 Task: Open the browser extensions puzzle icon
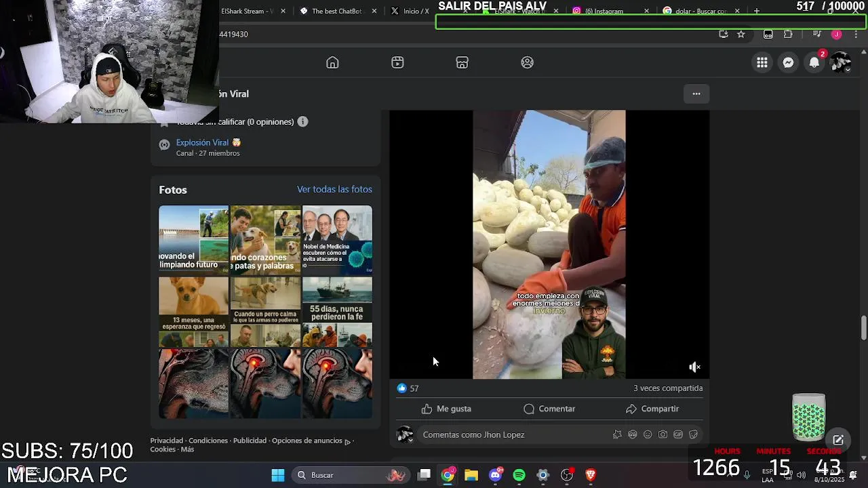(788, 34)
